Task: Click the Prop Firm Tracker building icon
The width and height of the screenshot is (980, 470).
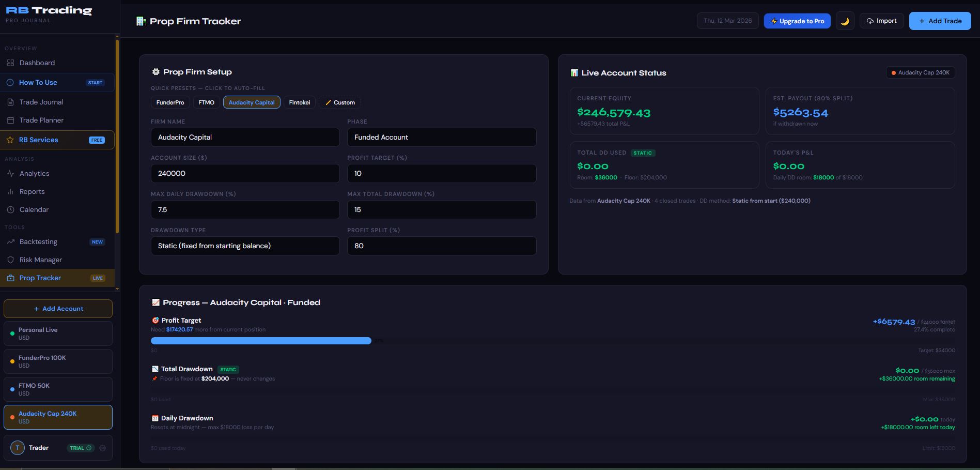Action: [141, 21]
